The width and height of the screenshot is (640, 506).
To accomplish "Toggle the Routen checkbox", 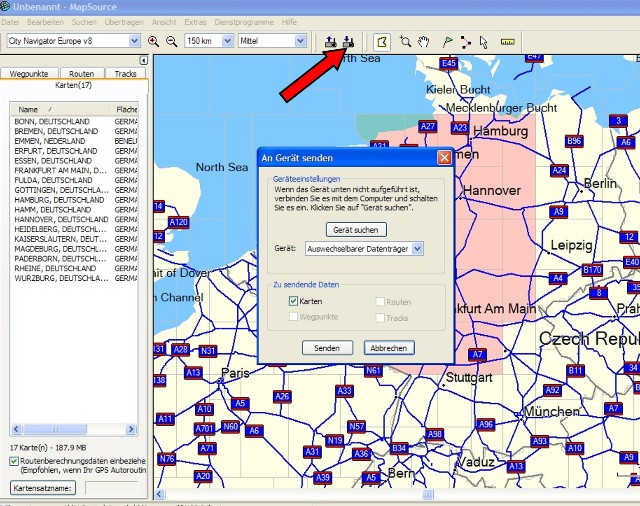I will pyautogui.click(x=380, y=302).
